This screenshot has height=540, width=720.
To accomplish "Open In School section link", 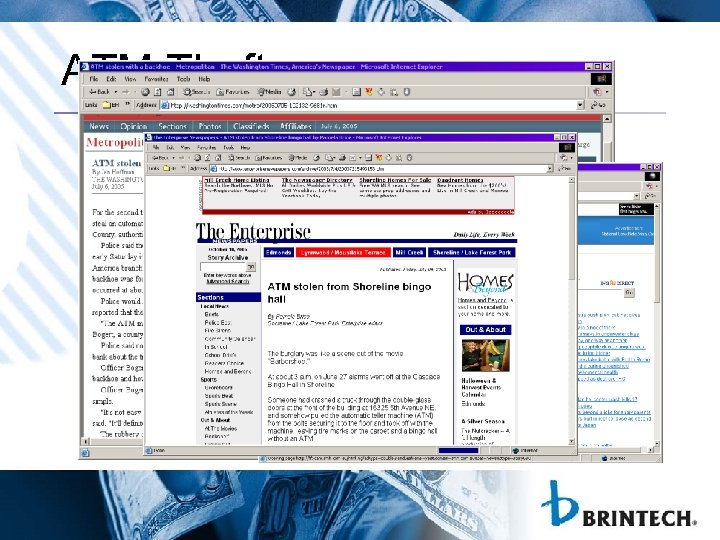I will click(x=216, y=347).
